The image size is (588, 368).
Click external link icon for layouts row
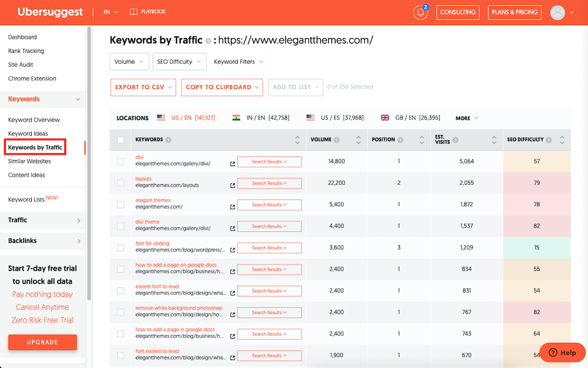coord(232,186)
